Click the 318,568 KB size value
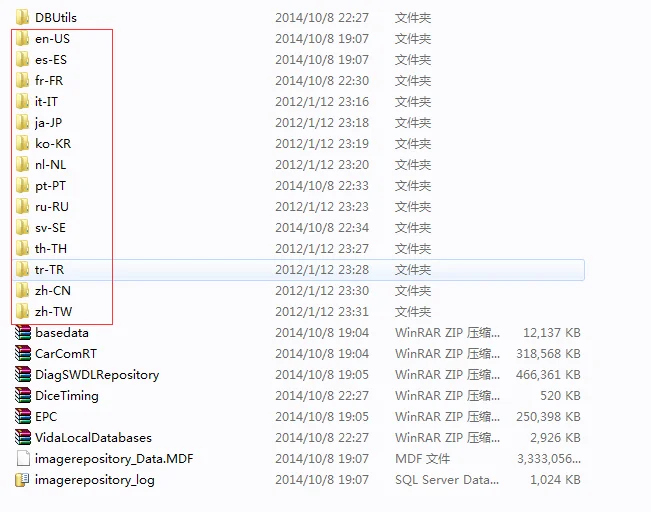 tap(548, 353)
